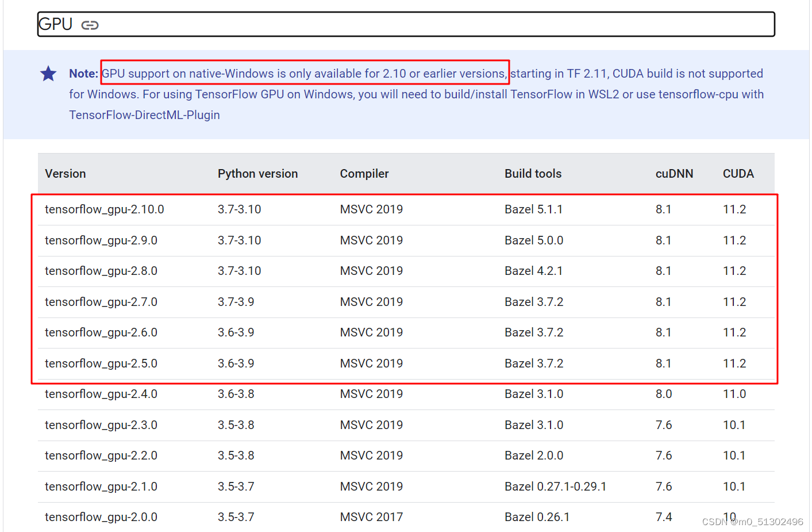Click the bold 'Note:' label

coord(83,74)
